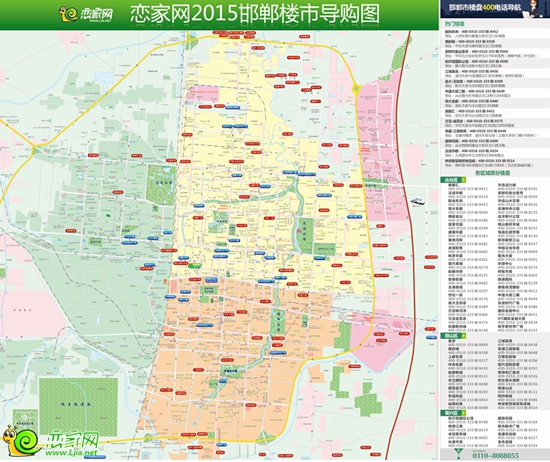Click the map title 恋家网2015邯郸楼市导购图

tap(255, 14)
